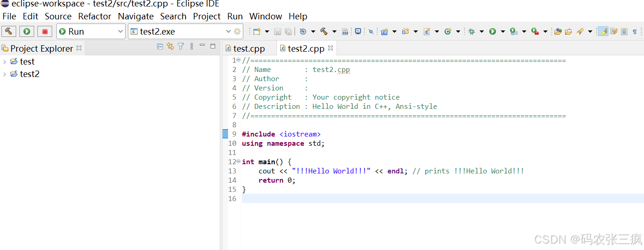Image resolution: width=644 pixels, height=250 pixels.
Task: Open the Window menu
Action: (265, 16)
